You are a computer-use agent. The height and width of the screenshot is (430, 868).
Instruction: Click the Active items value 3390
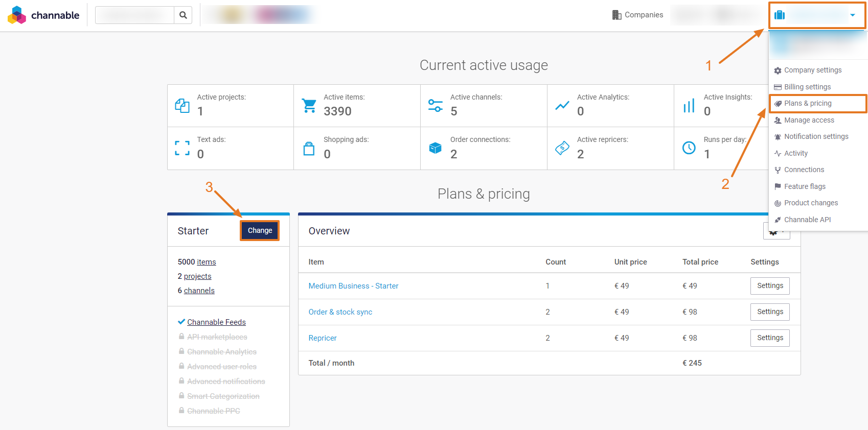tap(337, 111)
